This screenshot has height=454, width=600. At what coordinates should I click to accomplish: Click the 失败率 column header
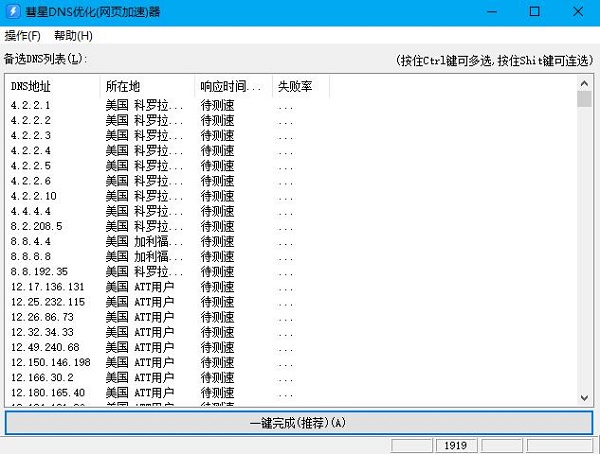[299, 87]
